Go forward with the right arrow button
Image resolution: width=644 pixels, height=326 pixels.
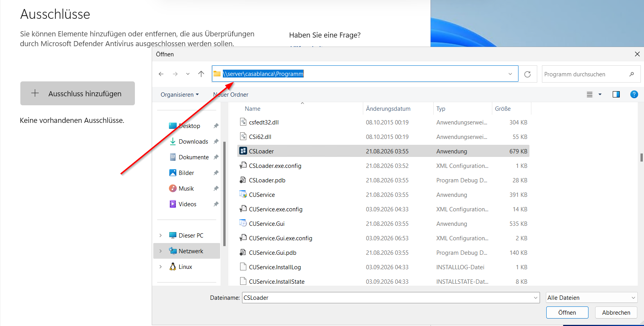pos(175,74)
